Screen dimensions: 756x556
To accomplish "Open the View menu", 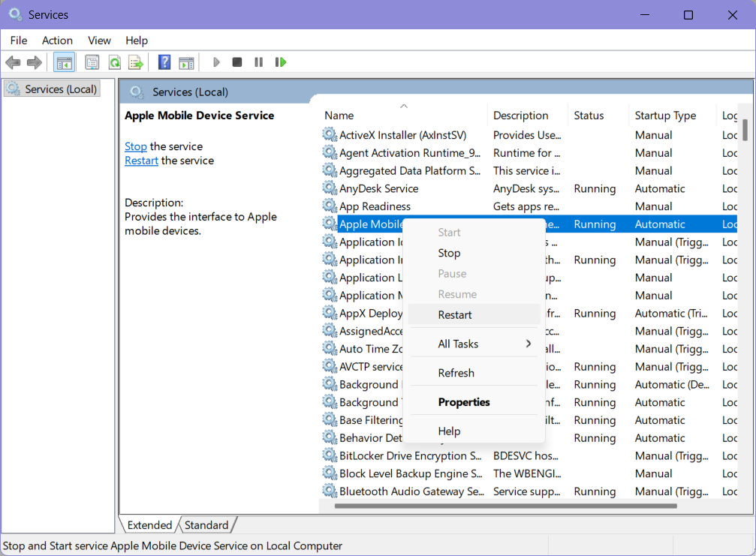I will (x=99, y=41).
